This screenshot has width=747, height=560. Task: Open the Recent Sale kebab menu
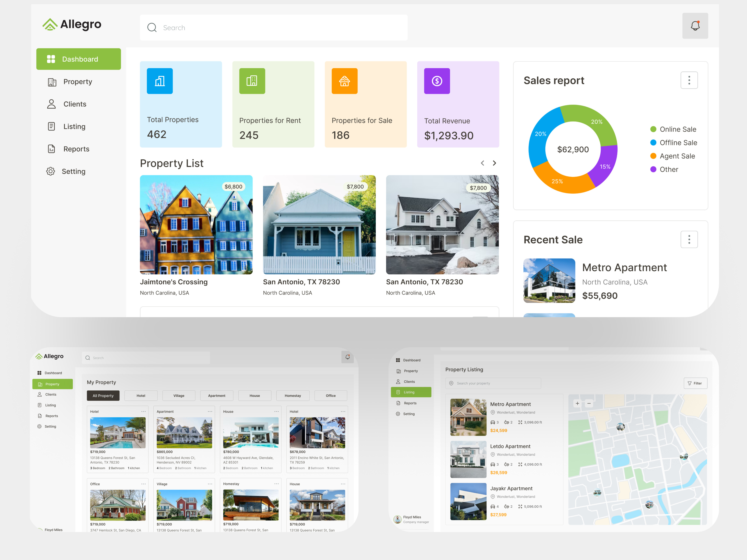tap(689, 239)
